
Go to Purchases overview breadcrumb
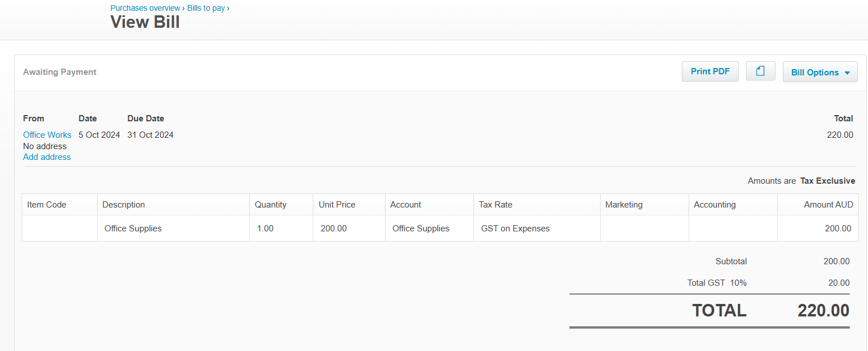(x=145, y=8)
